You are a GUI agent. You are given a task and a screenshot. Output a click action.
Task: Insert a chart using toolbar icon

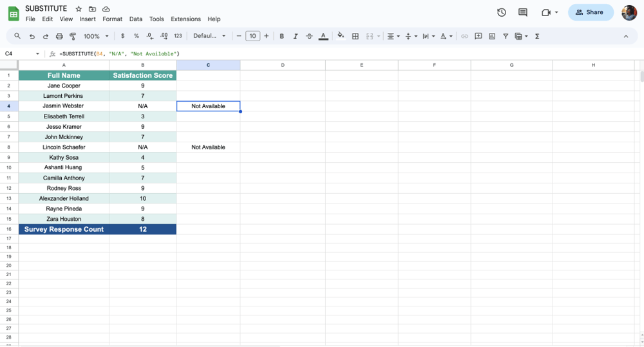[x=492, y=37]
